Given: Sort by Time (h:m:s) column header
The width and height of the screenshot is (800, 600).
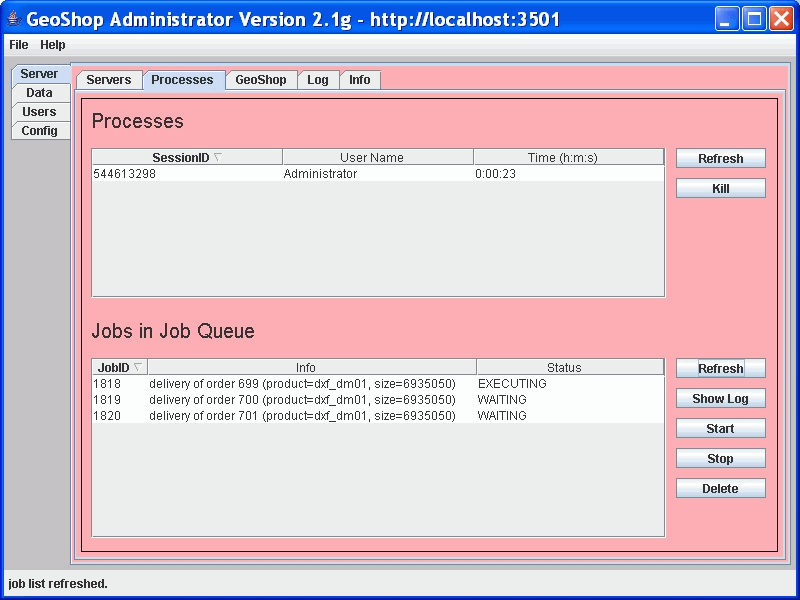Looking at the screenshot, I should point(568,158).
